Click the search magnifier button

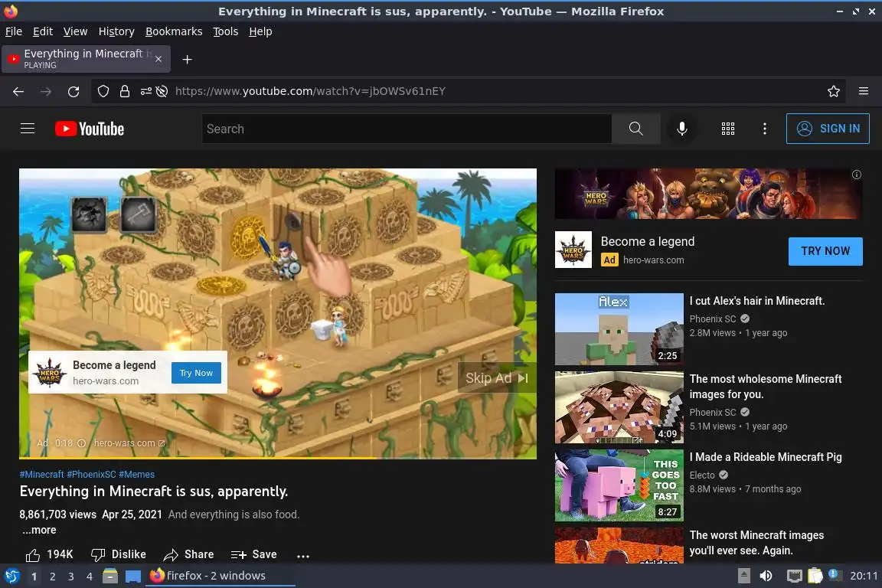pyautogui.click(x=635, y=129)
